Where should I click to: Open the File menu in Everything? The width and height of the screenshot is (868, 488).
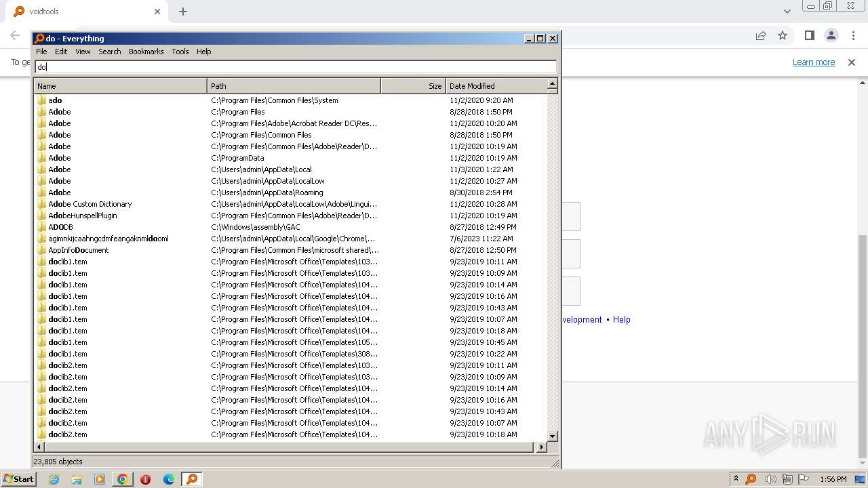41,52
